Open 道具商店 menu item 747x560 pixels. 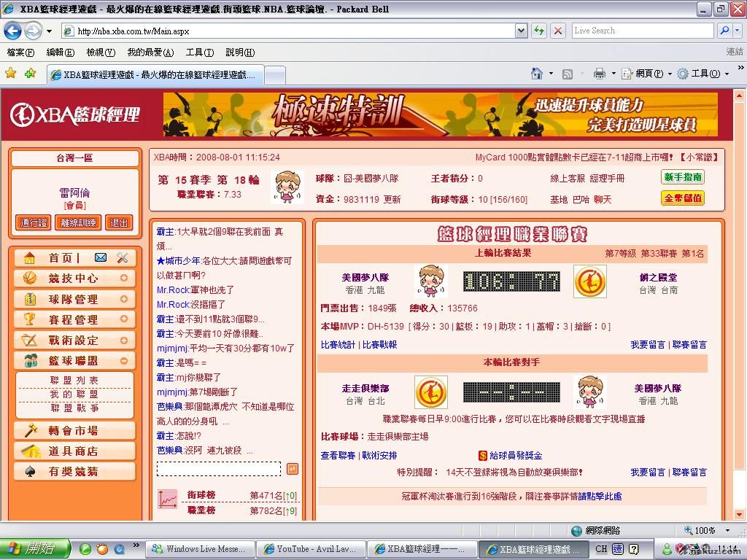click(75, 451)
